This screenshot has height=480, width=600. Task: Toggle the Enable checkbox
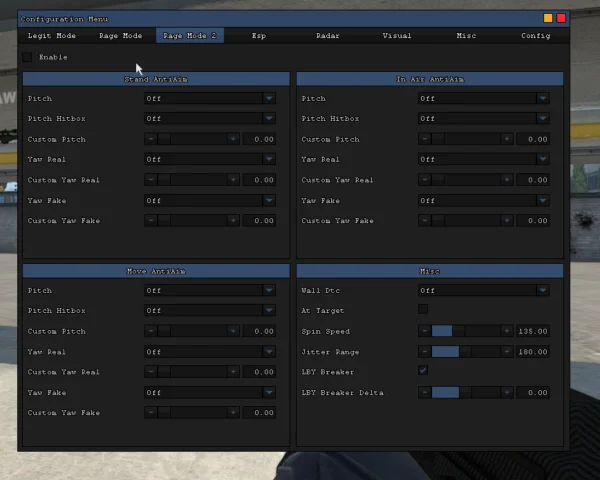(x=27, y=57)
